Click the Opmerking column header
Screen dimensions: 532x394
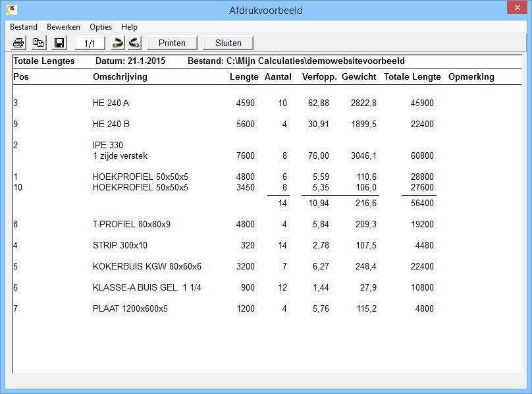click(471, 77)
